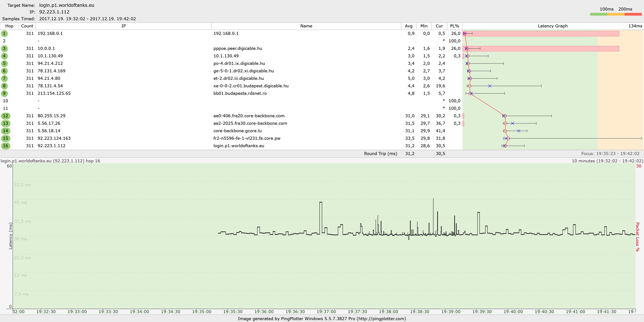Click the orange 200ms legend swatch
This screenshot has width=644, height=322.
tap(616, 14)
